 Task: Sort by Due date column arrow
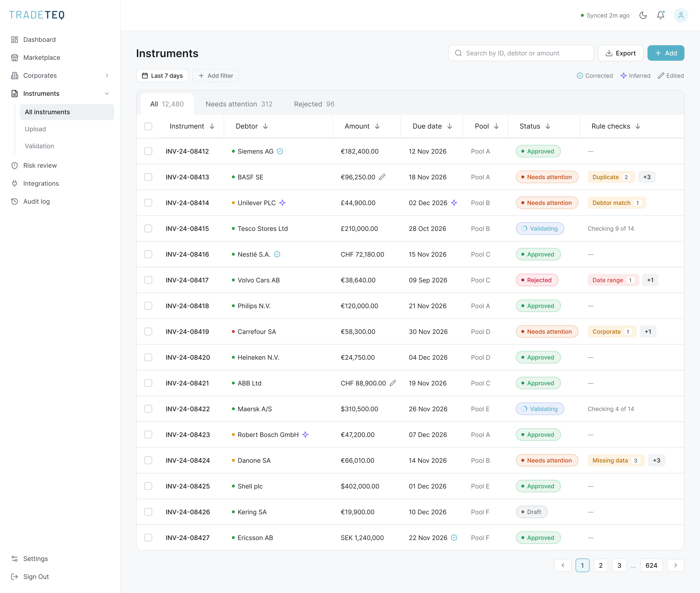(x=450, y=126)
